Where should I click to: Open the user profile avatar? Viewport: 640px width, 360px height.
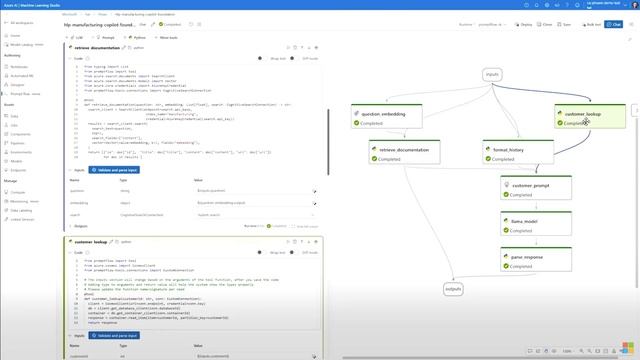(x=635, y=5)
